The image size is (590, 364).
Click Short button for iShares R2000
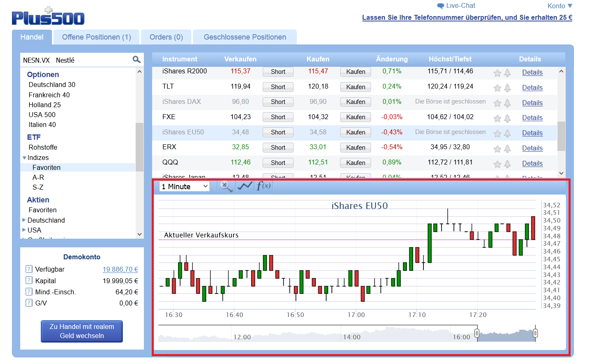coord(278,72)
